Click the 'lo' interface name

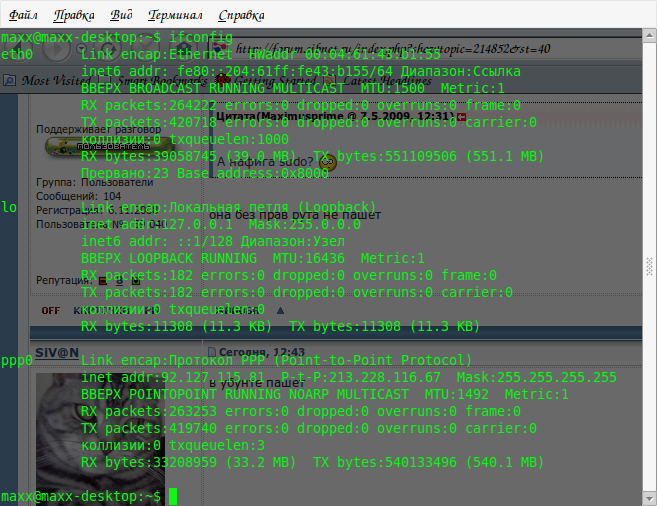(x=9, y=207)
